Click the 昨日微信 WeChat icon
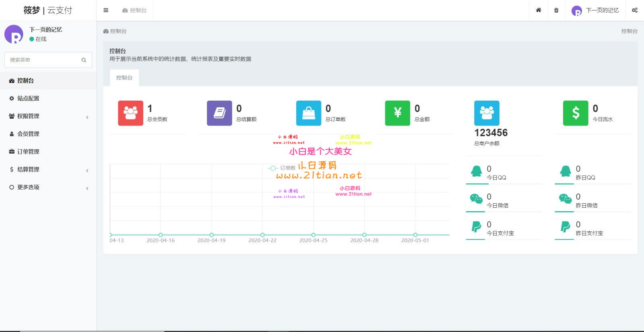This screenshot has width=644, height=332. coord(566,199)
